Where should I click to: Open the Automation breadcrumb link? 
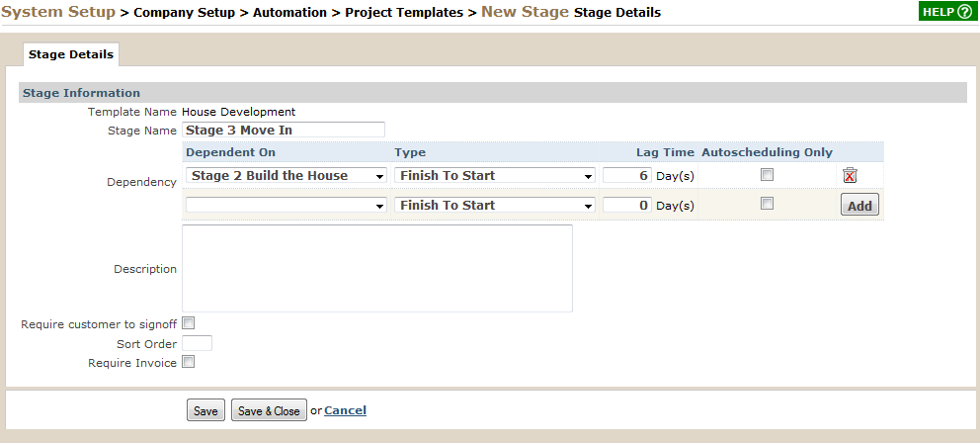coord(289,13)
